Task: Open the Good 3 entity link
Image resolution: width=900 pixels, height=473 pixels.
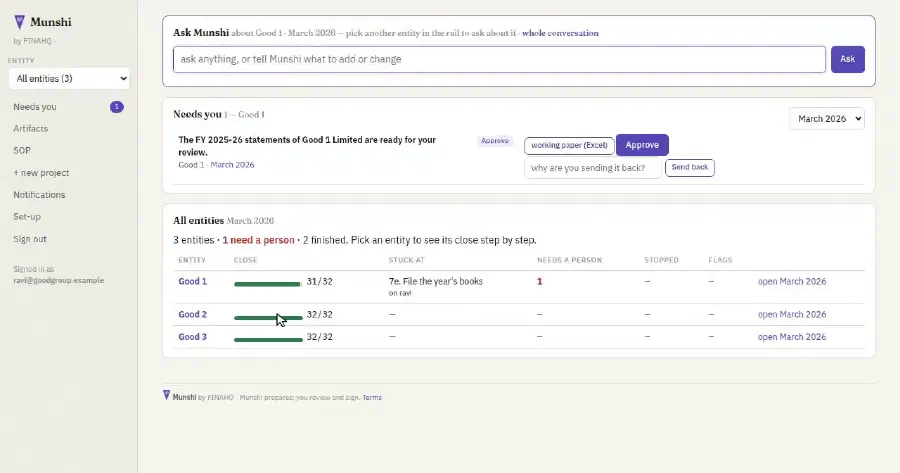Action: 192,337
